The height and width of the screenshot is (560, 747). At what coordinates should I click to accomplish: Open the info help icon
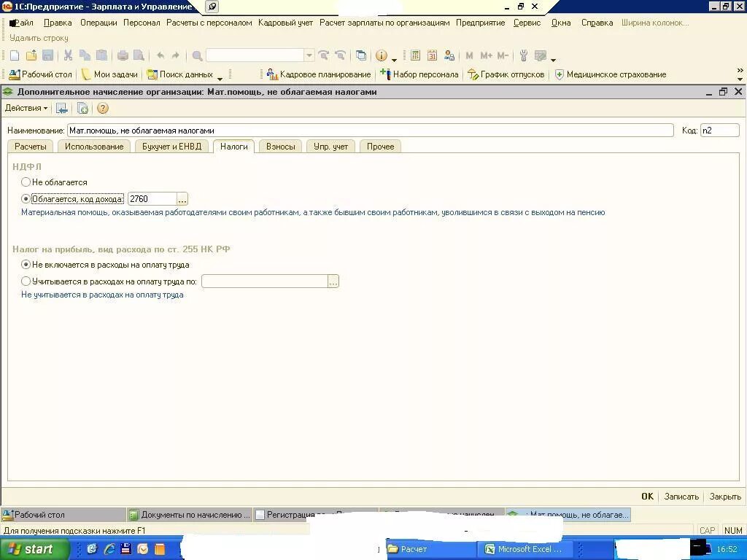tap(381, 55)
